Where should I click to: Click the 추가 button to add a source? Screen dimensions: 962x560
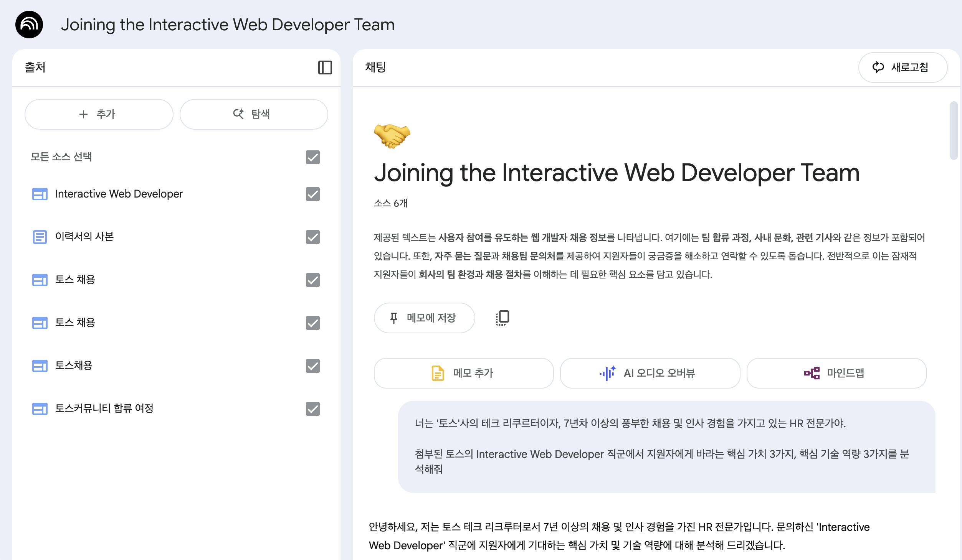point(99,114)
